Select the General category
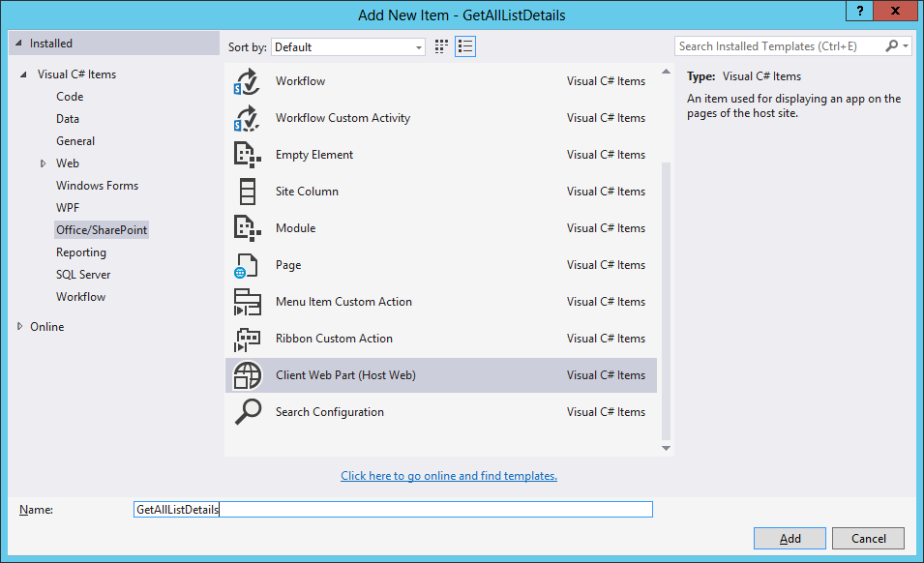The height and width of the screenshot is (563, 924). coord(75,141)
